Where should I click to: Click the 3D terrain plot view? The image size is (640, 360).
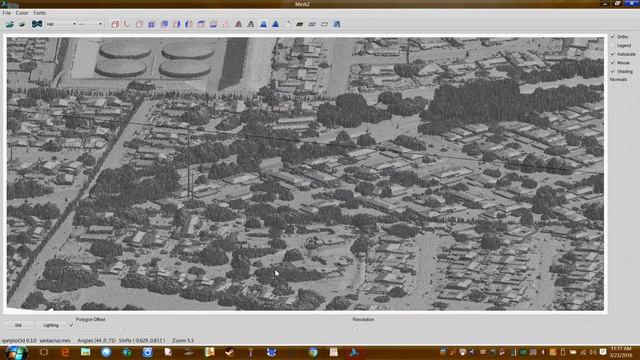[305, 174]
